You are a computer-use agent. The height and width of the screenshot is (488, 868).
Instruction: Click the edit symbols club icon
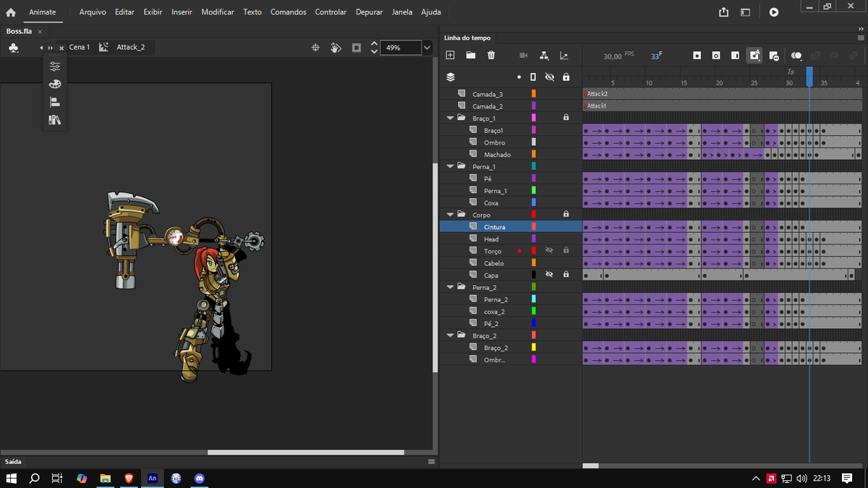14,48
